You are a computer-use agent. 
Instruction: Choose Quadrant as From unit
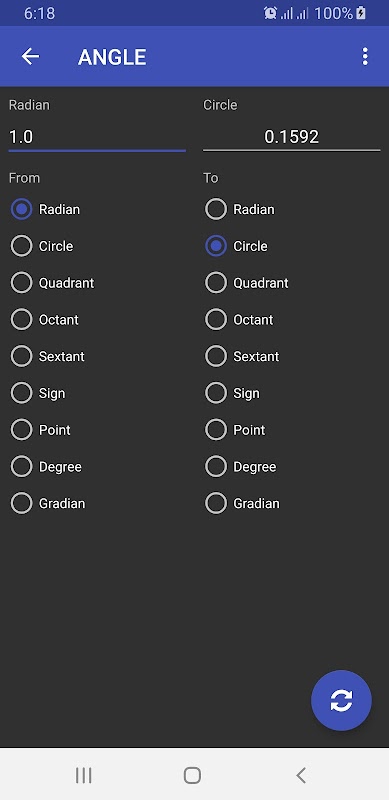[52, 283]
